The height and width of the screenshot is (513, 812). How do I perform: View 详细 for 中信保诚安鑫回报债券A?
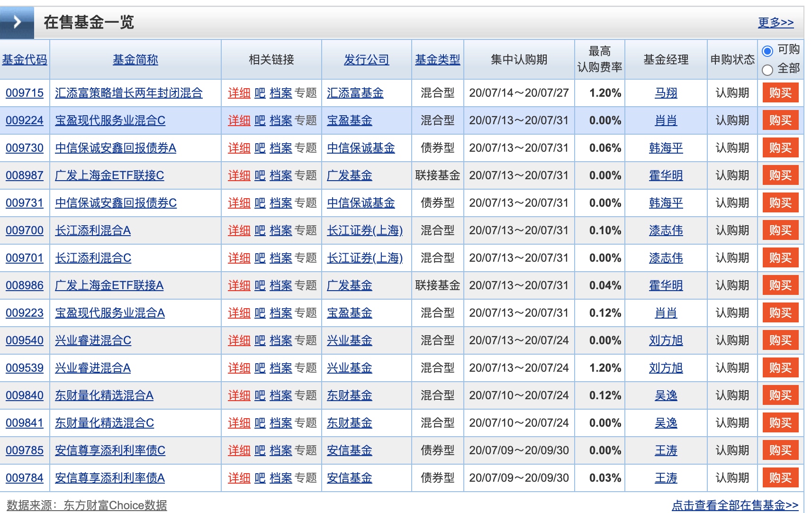pyautogui.click(x=239, y=148)
